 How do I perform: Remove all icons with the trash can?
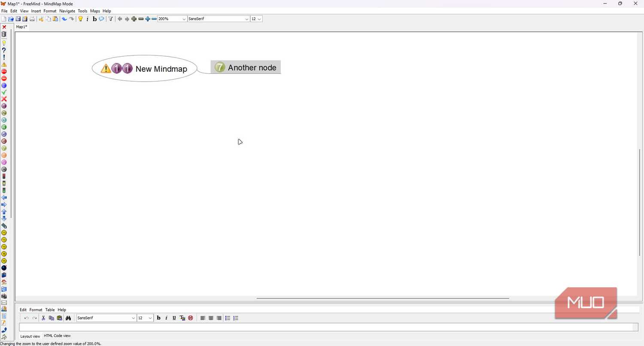[4, 34]
